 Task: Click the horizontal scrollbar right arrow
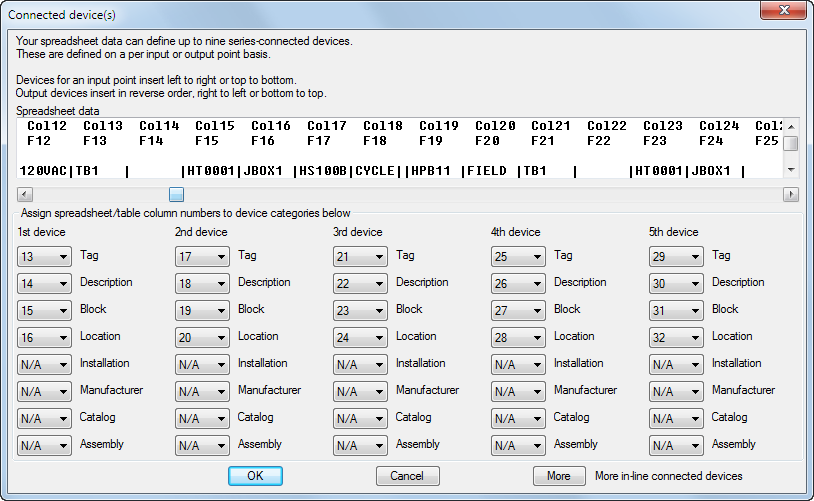[x=791, y=195]
